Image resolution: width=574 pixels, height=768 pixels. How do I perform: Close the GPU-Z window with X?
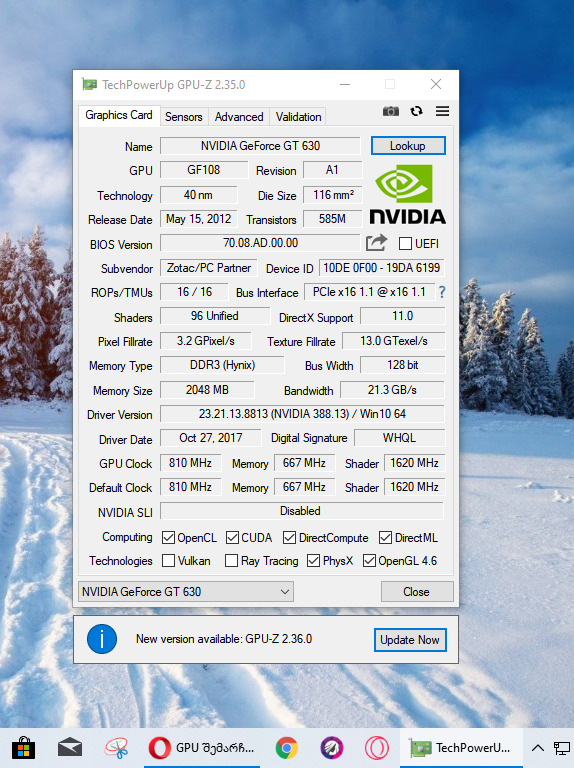436,84
